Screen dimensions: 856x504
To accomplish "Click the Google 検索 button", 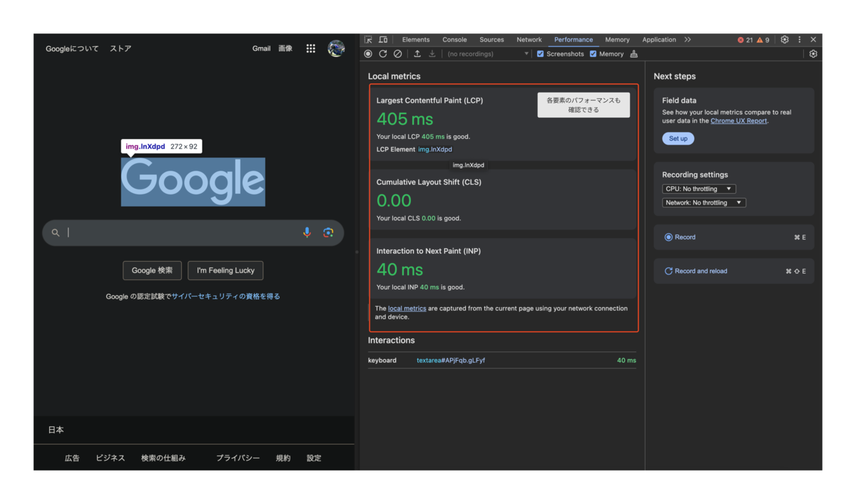I will point(152,271).
